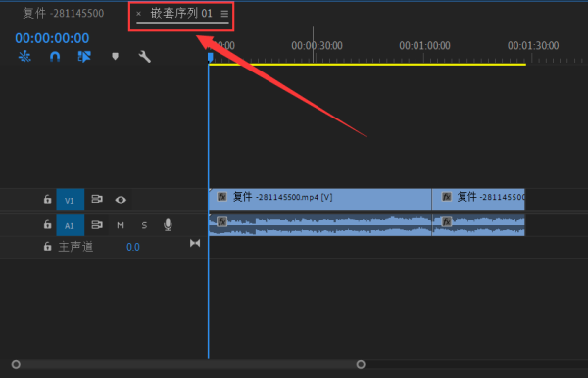Toggle the magnet Snap in timeline icon
This screenshot has height=378, width=588.
tap(55, 57)
